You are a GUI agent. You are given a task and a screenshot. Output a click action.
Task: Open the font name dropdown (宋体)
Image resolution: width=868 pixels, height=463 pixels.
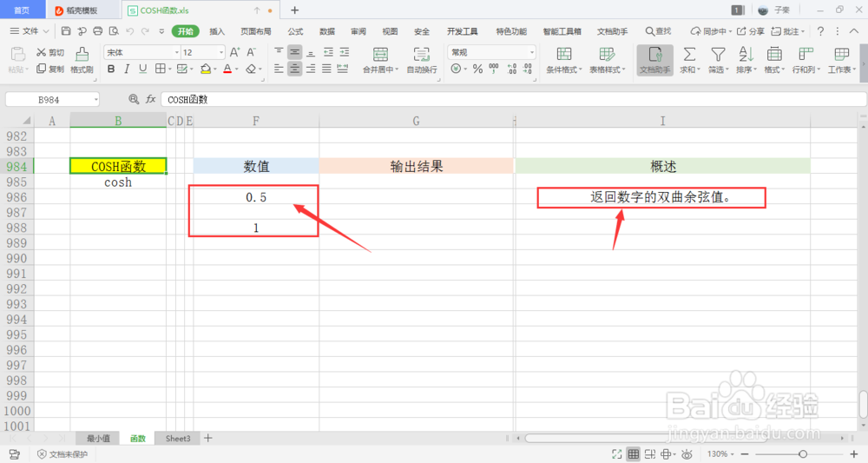[x=176, y=52]
